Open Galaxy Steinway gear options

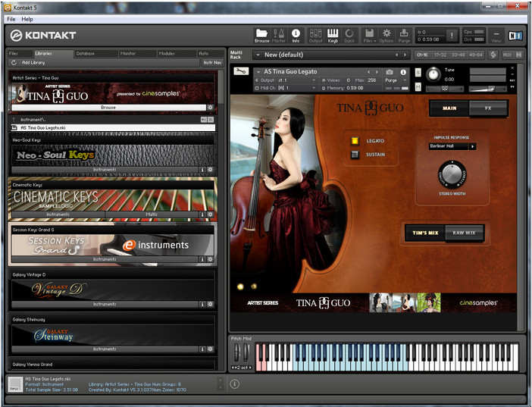click(x=211, y=349)
